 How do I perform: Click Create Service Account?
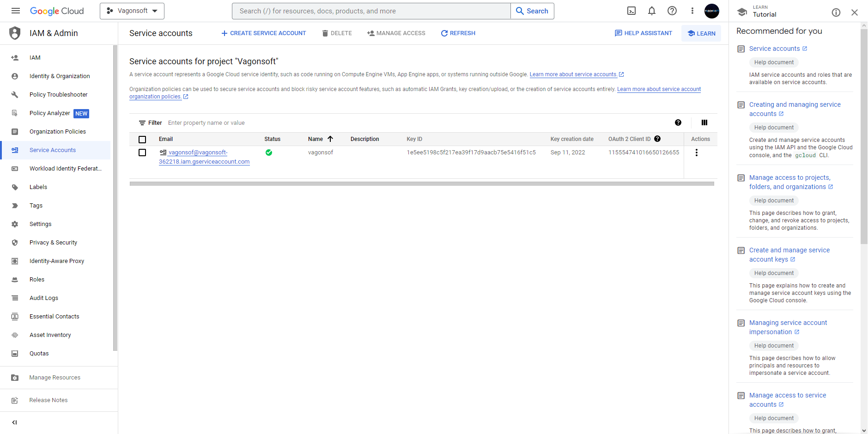point(264,33)
